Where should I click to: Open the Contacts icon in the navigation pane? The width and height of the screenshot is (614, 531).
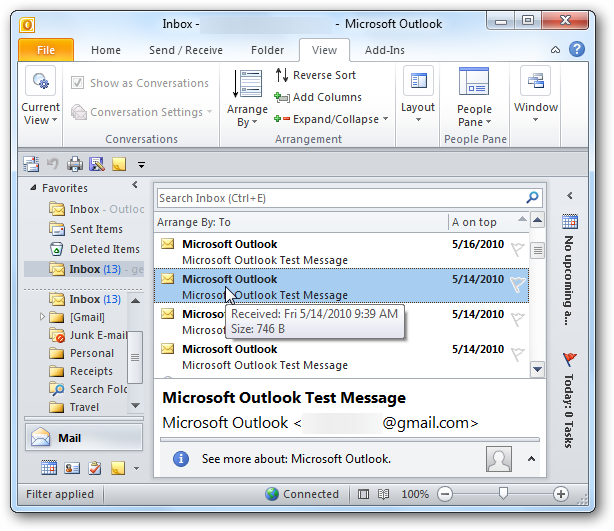pyautogui.click(x=72, y=468)
